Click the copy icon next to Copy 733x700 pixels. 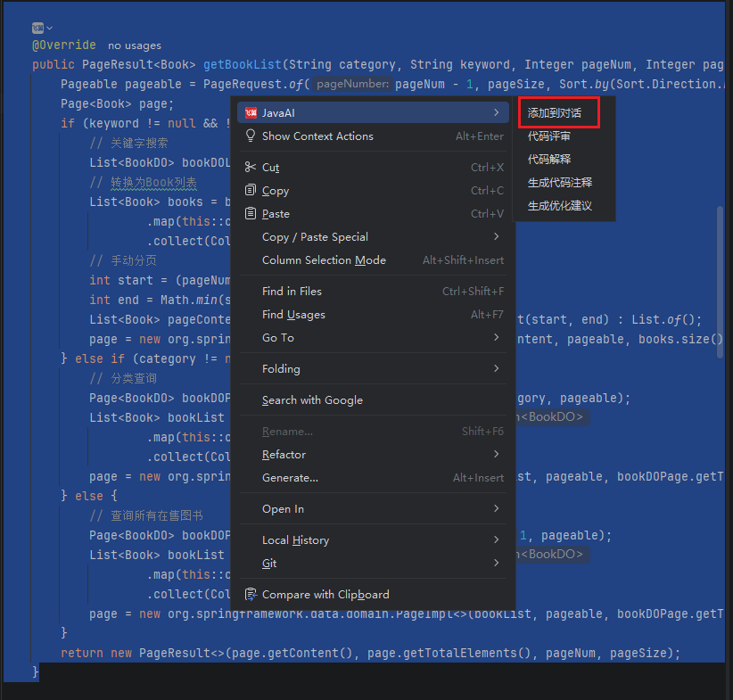click(x=251, y=190)
